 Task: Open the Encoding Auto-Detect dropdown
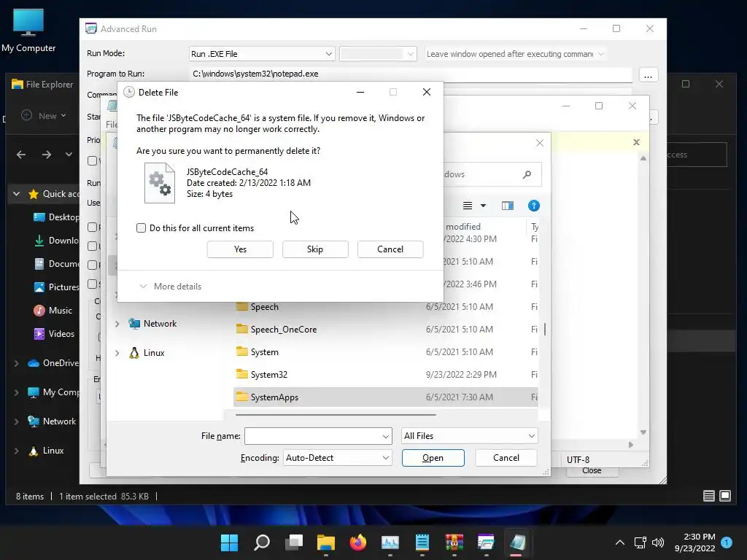(x=337, y=458)
